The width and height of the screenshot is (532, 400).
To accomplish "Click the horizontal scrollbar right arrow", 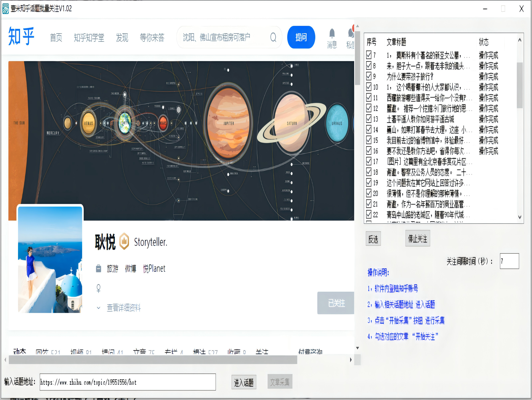I will [351, 360].
